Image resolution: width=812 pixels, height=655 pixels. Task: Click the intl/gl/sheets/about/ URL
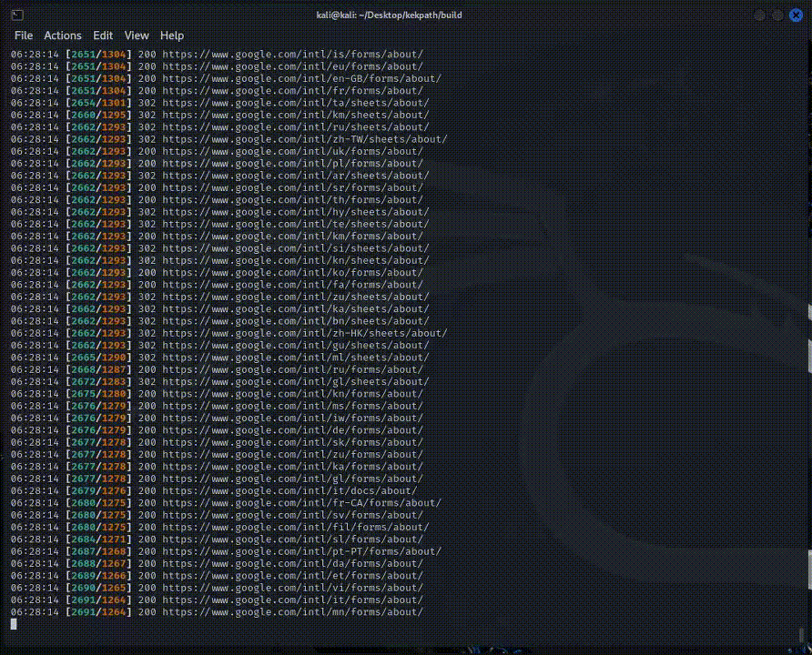(296, 381)
